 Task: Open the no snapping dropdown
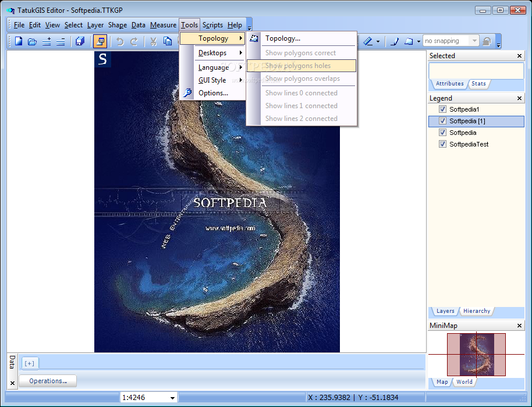[474, 41]
